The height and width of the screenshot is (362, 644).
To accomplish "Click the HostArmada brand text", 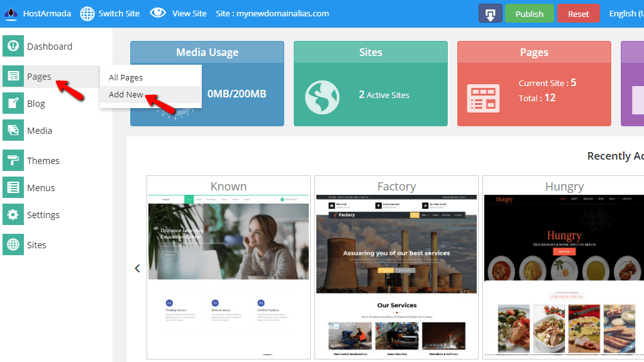I will 47,14.
